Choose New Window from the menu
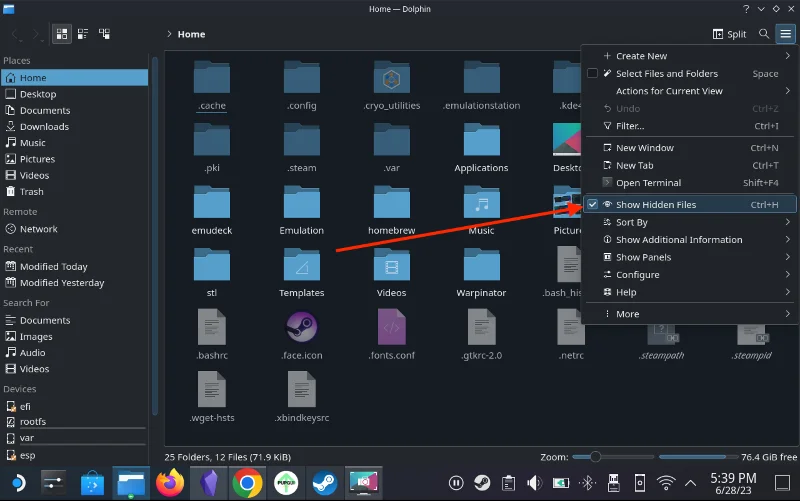 tap(689, 148)
